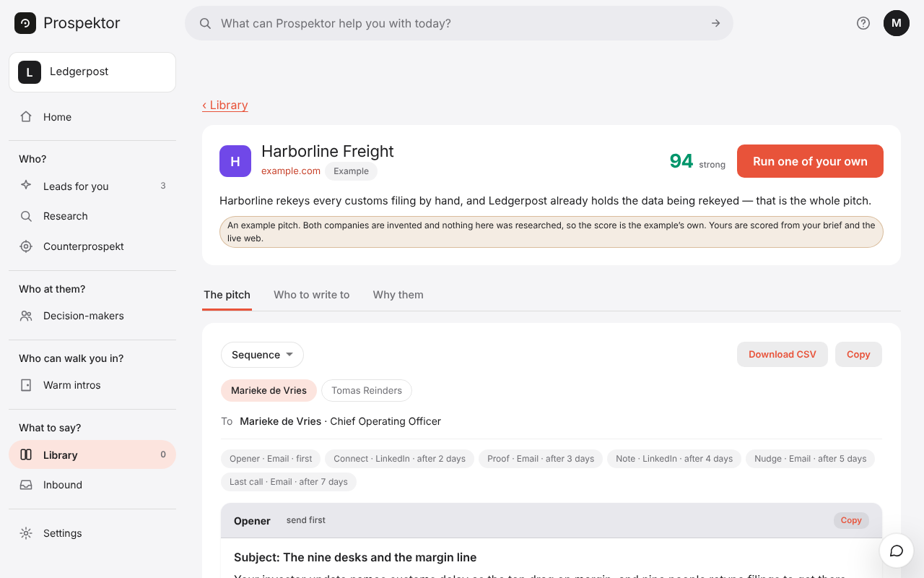Click the Library book icon
Image resolution: width=924 pixels, height=578 pixels.
click(26, 455)
